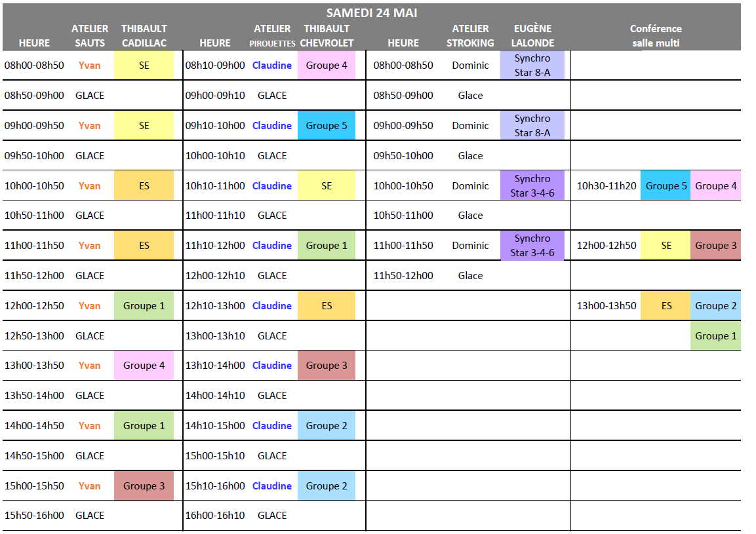Click the 15h50-16h00 time cell
The image size is (756, 534).
click(x=34, y=516)
